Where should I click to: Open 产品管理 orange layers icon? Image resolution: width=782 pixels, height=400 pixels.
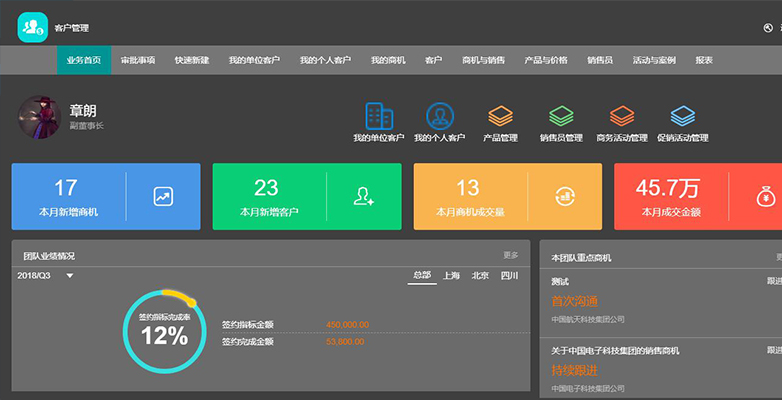(x=500, y=116)
